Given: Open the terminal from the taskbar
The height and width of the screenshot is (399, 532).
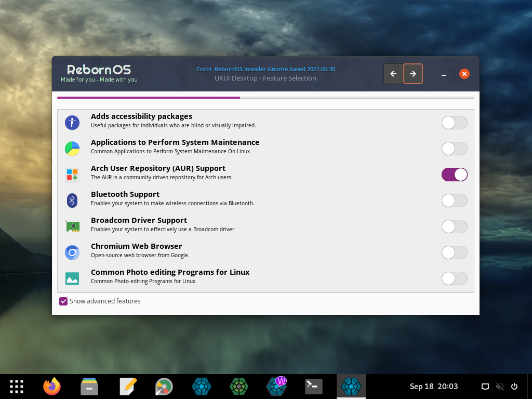Looking at the screenshot, I should [313, 387].
